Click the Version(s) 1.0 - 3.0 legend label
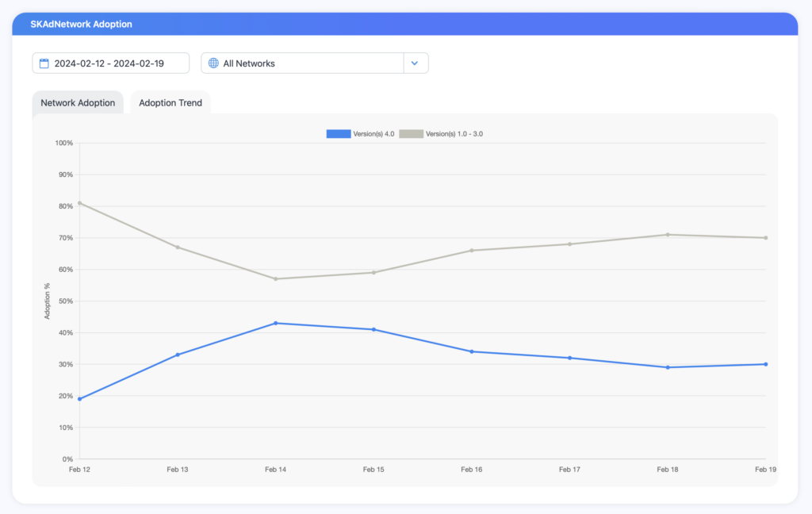This screenshot has width=812, height=514. [454, 134]
